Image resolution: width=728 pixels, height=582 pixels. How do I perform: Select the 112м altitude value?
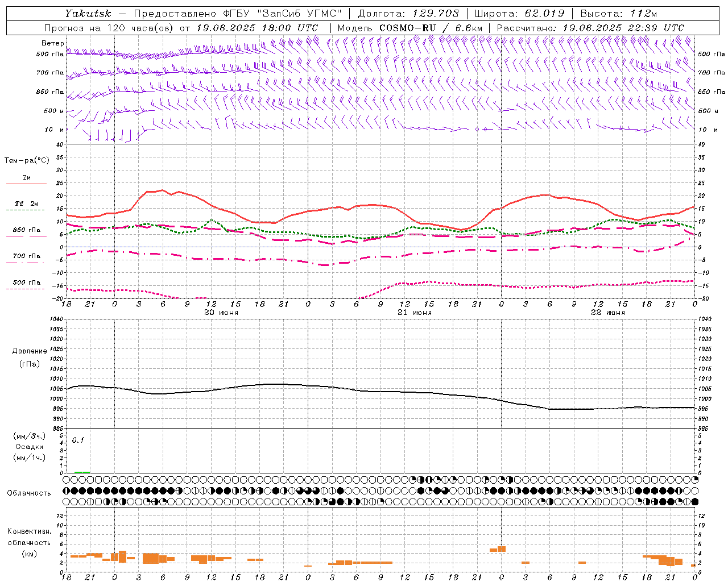[x=643, y=14]
